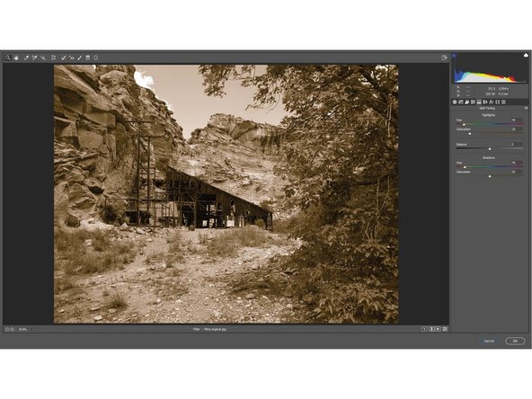The width and height of the screenshot is (532, 399).
Task: Select the Zoom tool
Action: [x=7, y=58]
